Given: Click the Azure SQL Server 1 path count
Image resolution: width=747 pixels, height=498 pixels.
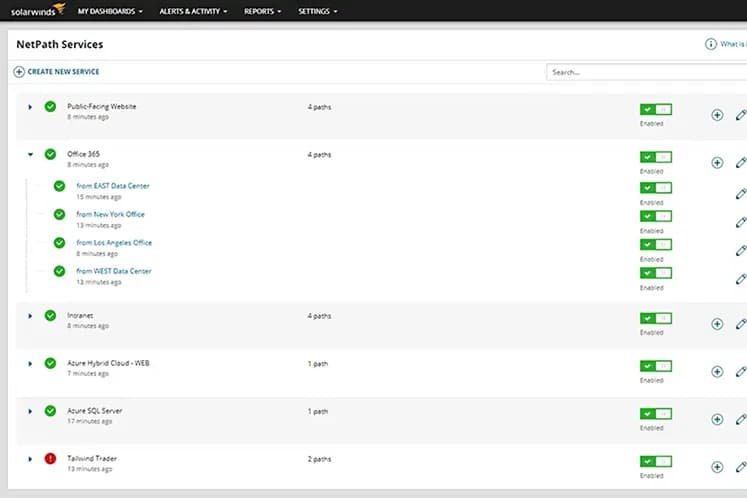Looking at the screenshot, I should click(x=318, y=411).
